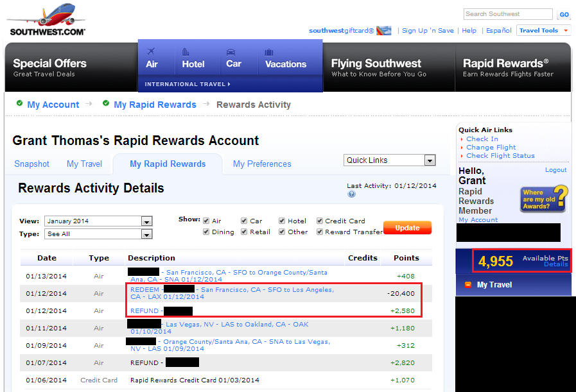Go to My Account breadcrumb
The image size is (576, 392).
coord(53,105)
